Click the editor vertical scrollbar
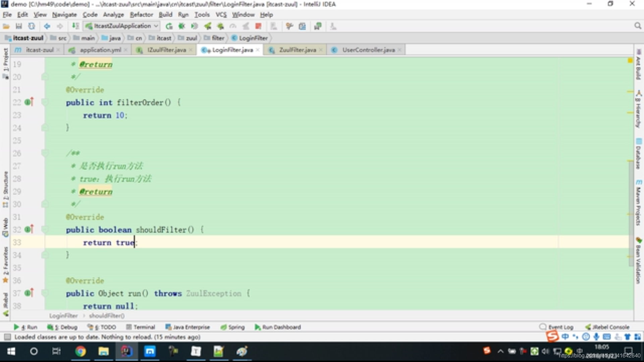The image size is (644, 362). coord(631,213)
